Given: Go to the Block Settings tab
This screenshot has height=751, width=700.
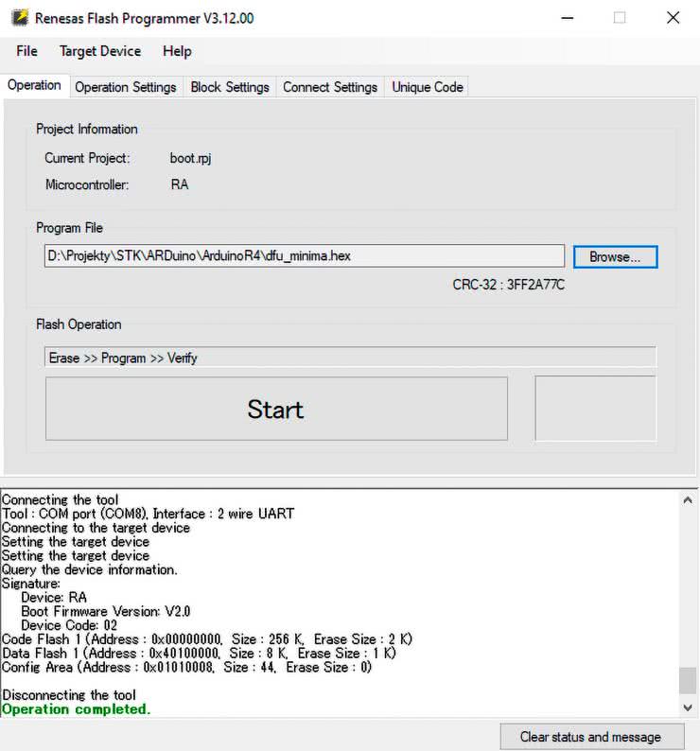Looking at the screenshot, I should pos(230,87).
